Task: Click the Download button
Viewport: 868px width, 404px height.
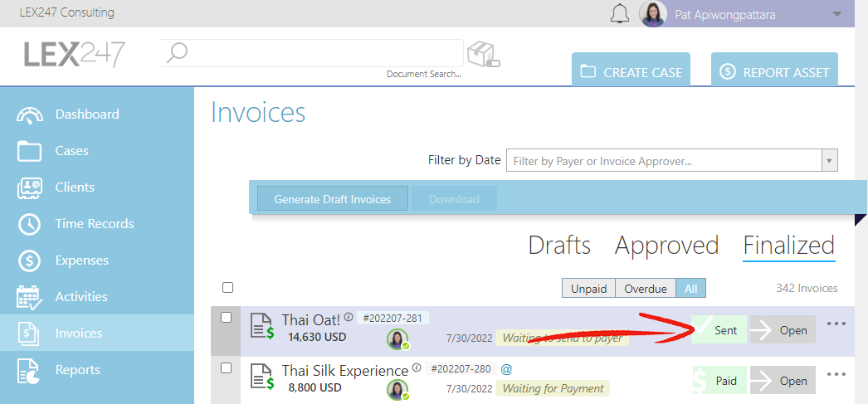Action: [x=454, y=198]
